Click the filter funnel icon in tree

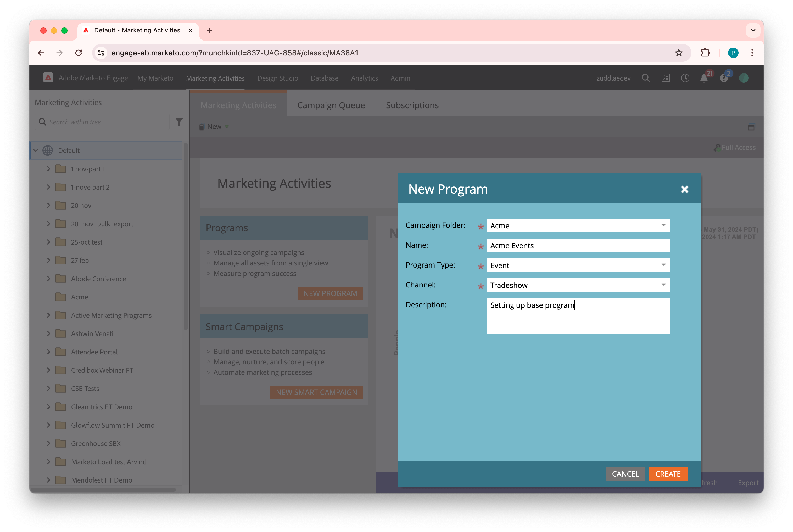pos(179,122)
